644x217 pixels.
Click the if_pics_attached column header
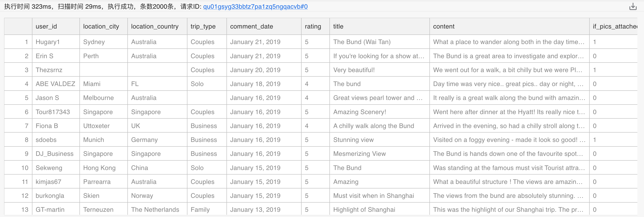(615, 26)
